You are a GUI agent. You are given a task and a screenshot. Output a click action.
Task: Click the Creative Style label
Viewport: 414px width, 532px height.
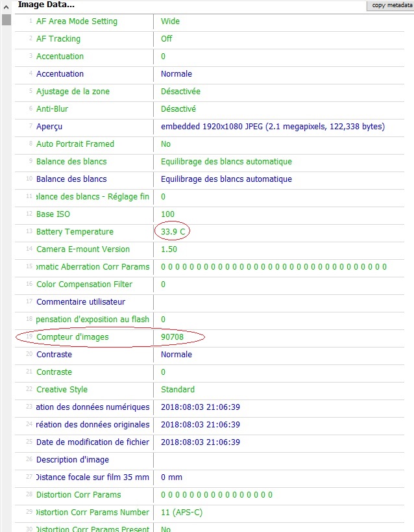point(62,390)
